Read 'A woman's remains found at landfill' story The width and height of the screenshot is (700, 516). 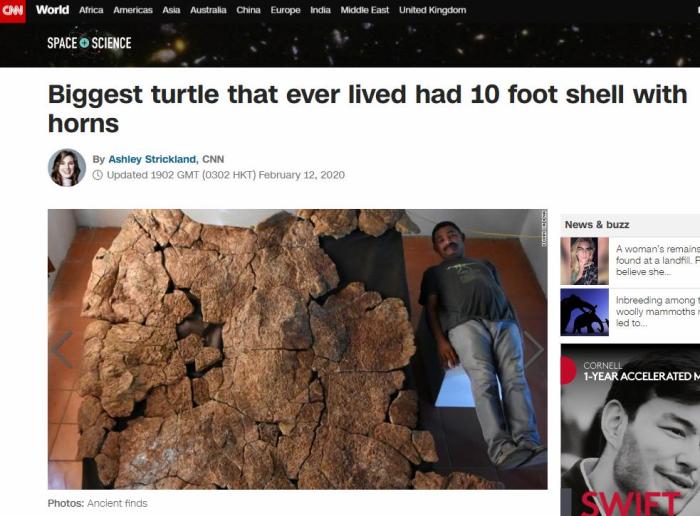[658, 260]
